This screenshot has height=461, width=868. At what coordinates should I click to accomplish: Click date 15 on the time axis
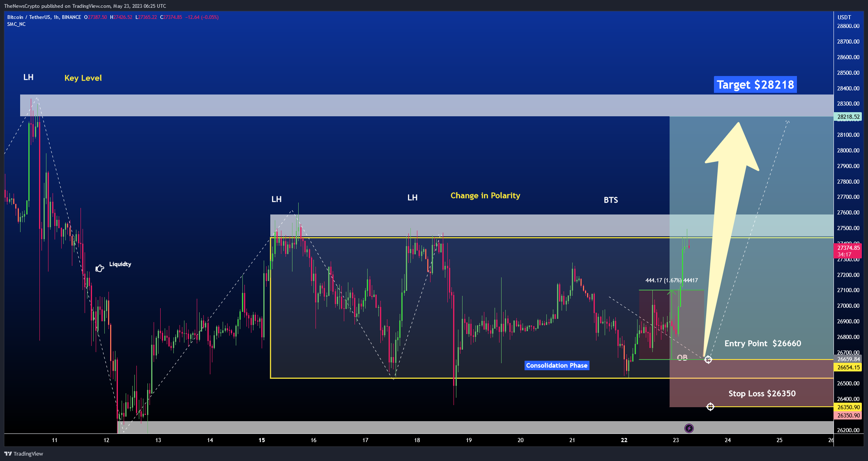[x=262, y=440]
